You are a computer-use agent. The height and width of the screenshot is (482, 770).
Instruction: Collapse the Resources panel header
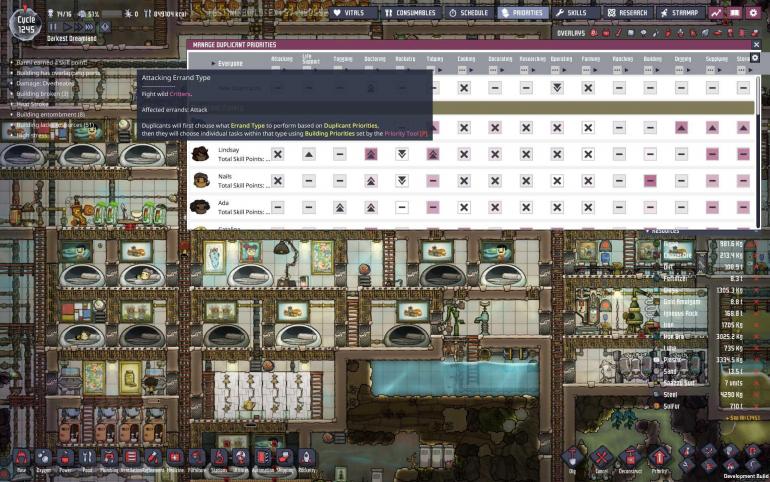pyautogui.click(x=663, y=231)
